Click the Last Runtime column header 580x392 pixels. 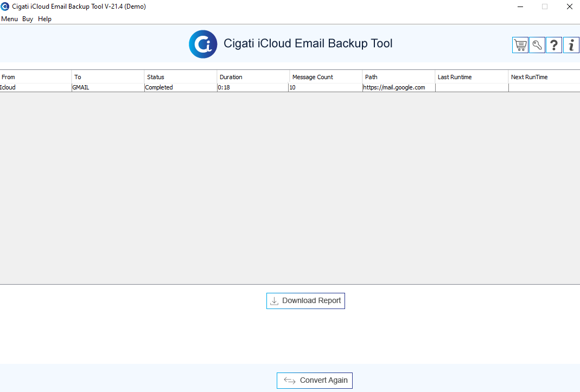coord(471,77)
